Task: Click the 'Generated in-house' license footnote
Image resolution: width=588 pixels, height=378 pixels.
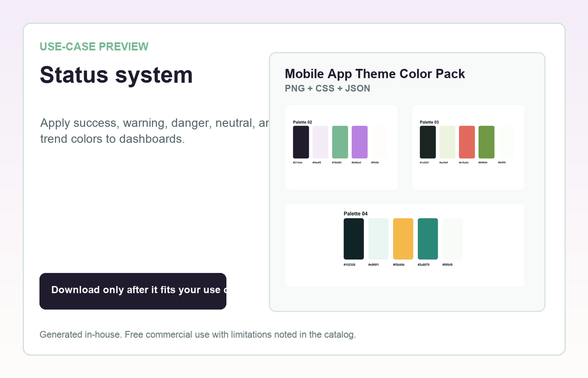Action: coord(198,335)
